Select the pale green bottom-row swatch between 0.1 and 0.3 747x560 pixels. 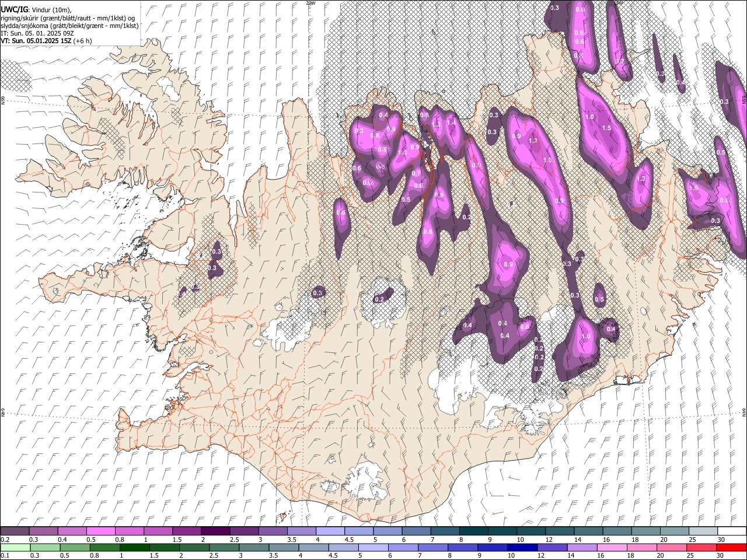coord(16,548)
